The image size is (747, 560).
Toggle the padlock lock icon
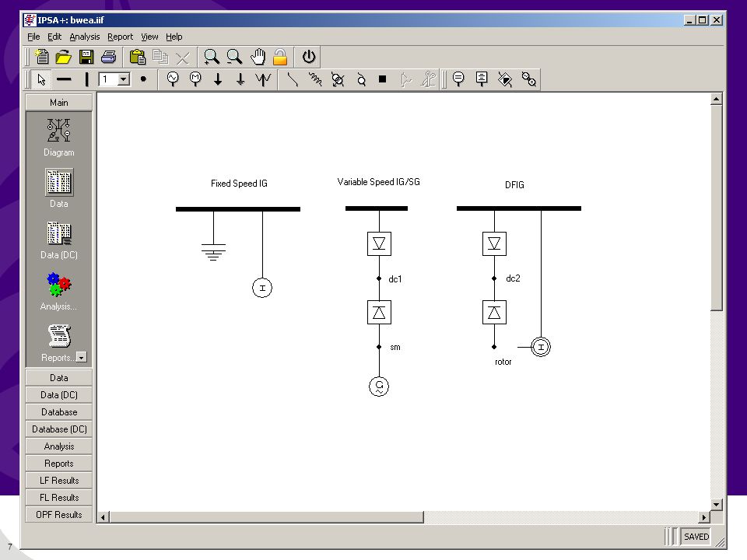click(280, 57)
